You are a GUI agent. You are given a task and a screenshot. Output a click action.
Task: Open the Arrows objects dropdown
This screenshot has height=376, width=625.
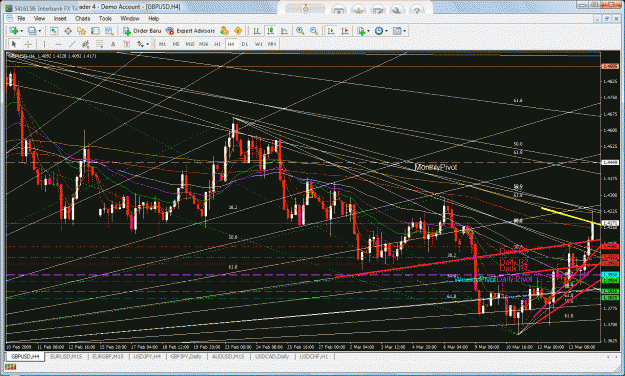click(147, 44)
